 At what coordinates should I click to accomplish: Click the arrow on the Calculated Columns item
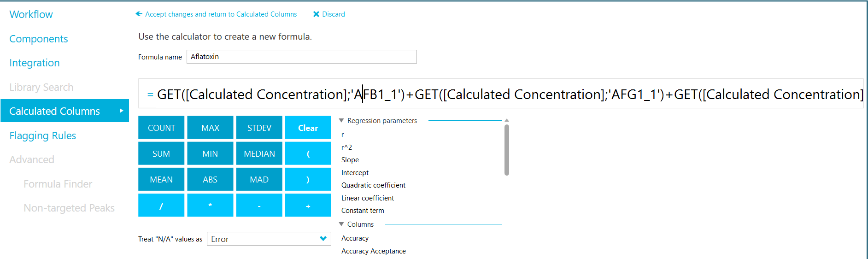tap(121, 111)
